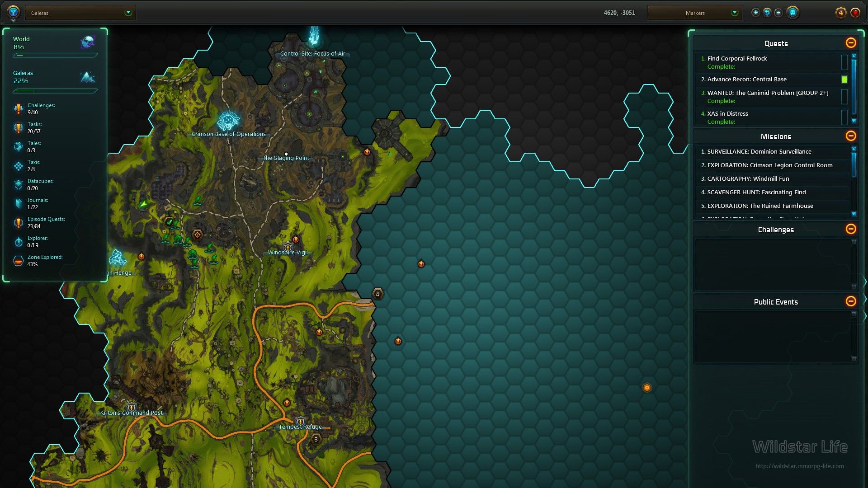Click the Galeras mountain icon
The height and width of the screenshot is (488, 868).
pyautogui.click(x=88, y=77)
